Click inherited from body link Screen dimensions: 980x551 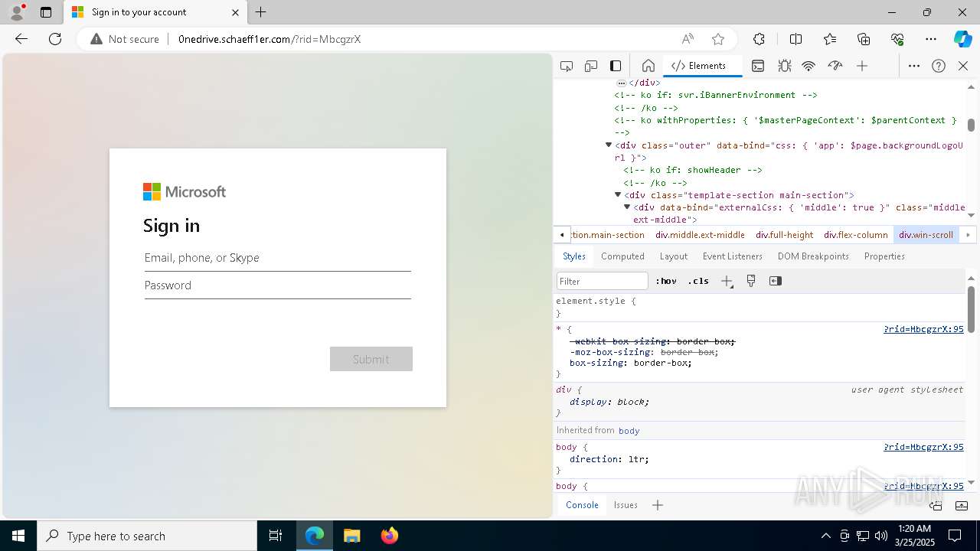click(629, 431)
